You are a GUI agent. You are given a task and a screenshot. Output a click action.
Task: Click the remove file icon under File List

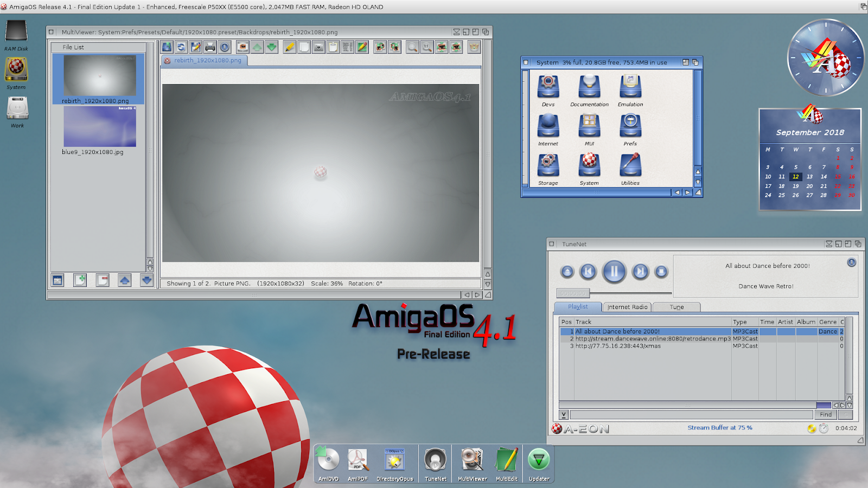103,280
